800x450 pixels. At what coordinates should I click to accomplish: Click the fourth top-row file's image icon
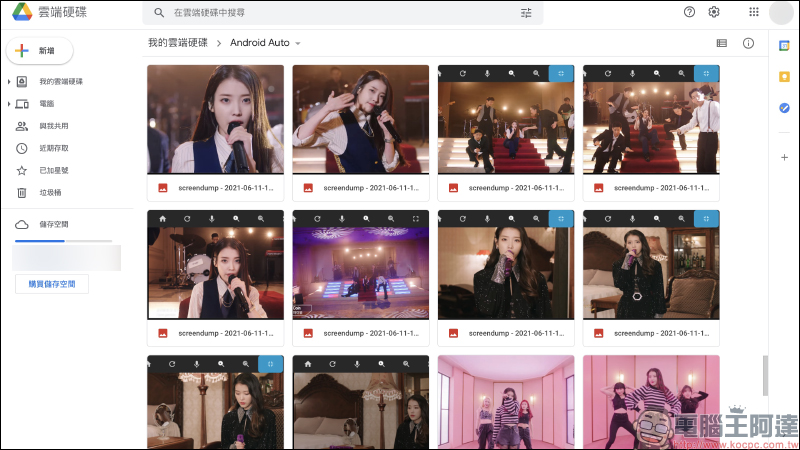click(x=598, y=188)
